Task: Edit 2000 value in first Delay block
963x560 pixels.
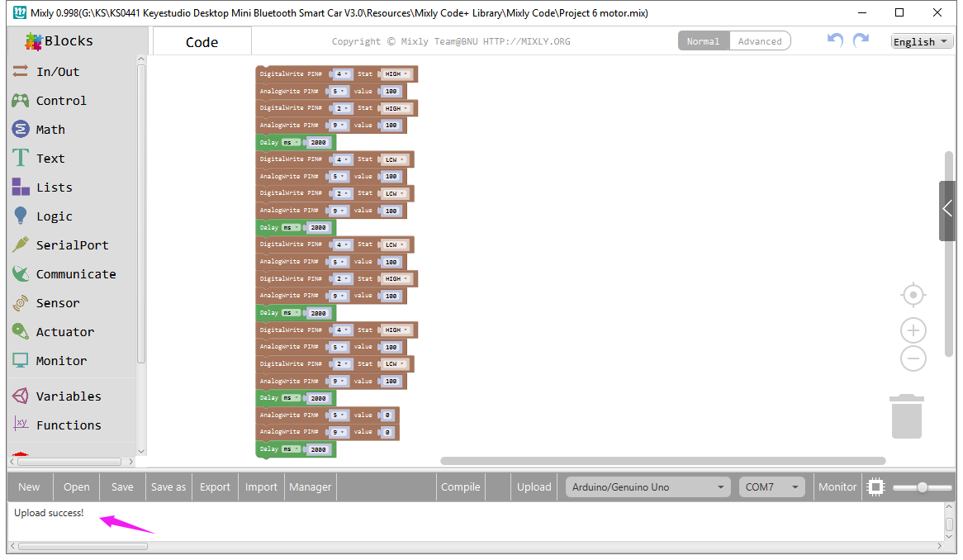Action: [319, 142]
